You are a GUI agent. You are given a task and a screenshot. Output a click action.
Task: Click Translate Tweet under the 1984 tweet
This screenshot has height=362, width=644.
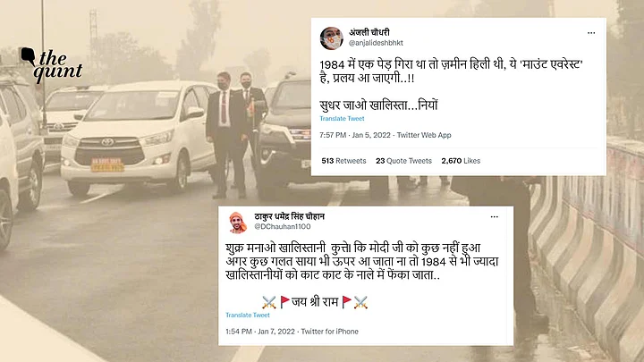click(x=342, y=119)
